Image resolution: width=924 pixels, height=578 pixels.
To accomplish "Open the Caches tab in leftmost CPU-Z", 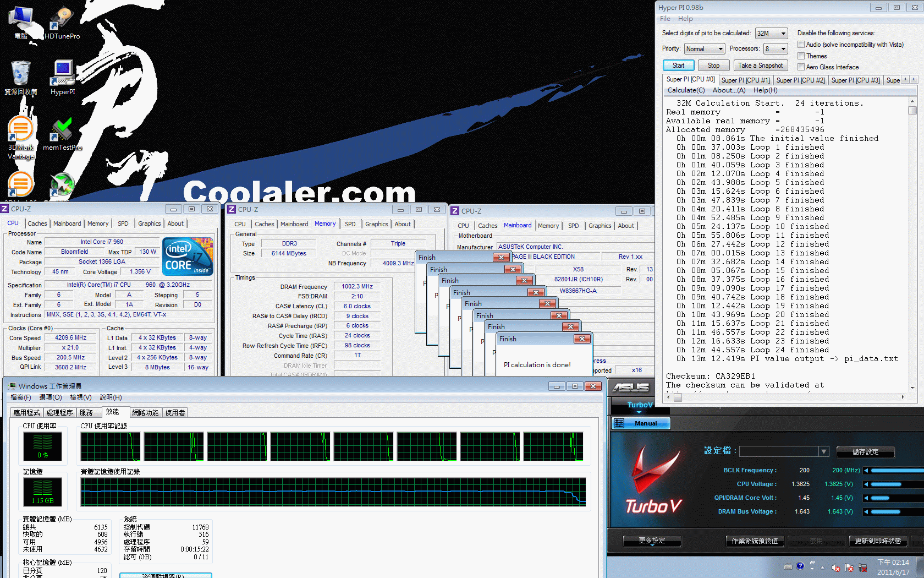I will click(x=37, y=223).
